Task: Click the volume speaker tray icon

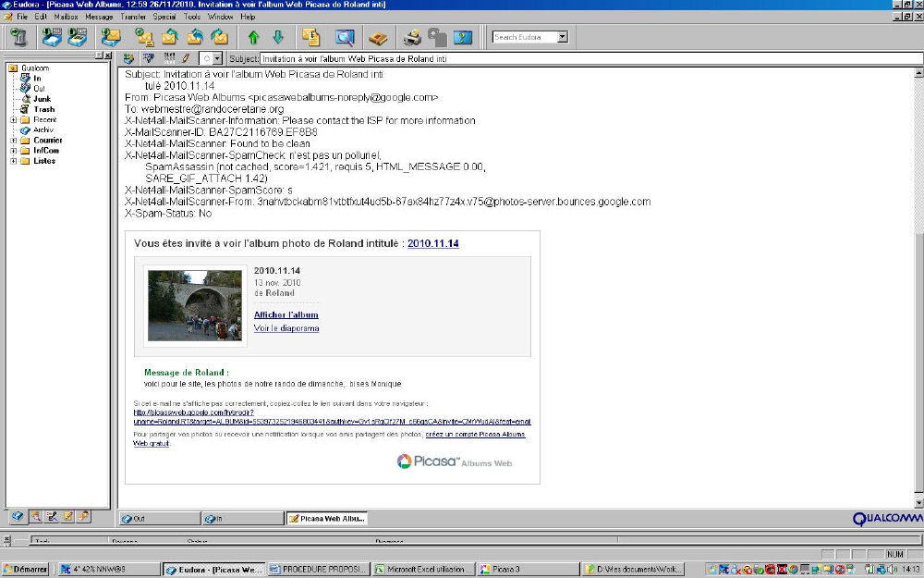Action: pos(893,569)
